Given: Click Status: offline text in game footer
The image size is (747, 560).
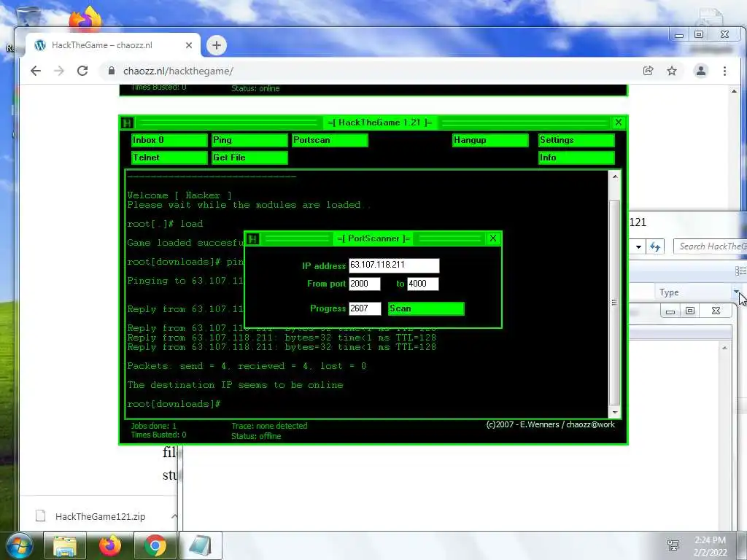Looking at the screenshot, I should point(256,436).
